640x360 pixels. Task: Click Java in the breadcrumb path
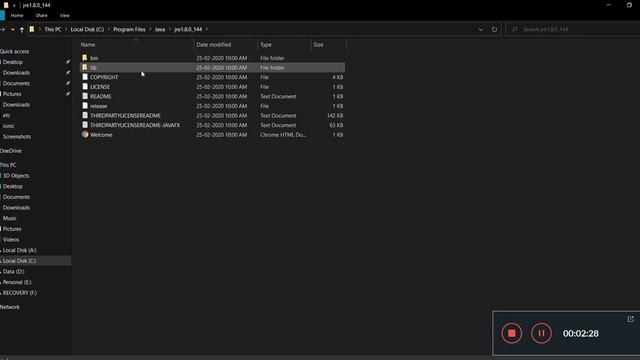(x=160, y=29)
